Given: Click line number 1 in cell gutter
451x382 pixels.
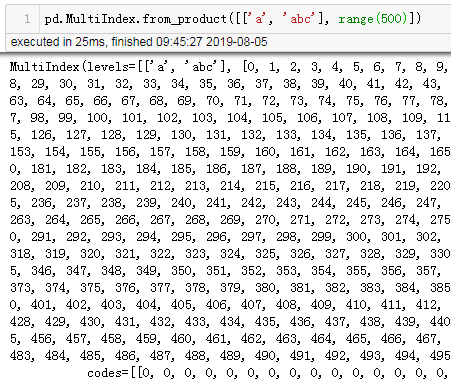Looking at the screenshot, I should (27, 19).
